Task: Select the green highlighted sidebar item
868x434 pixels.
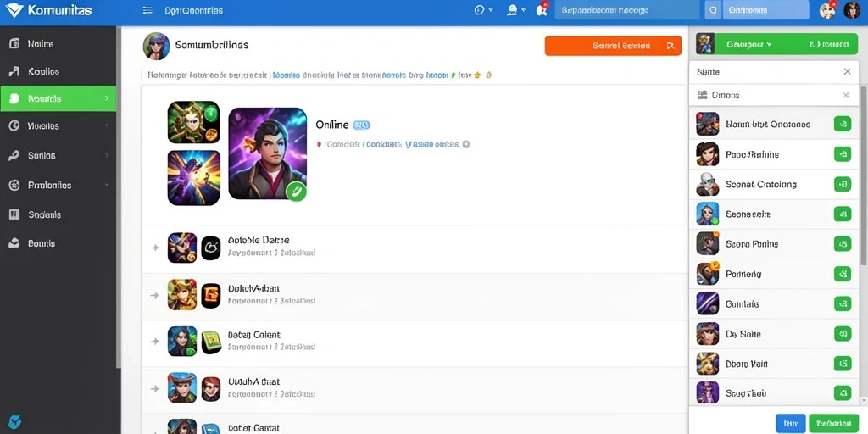Action: [x=58, y=98]
